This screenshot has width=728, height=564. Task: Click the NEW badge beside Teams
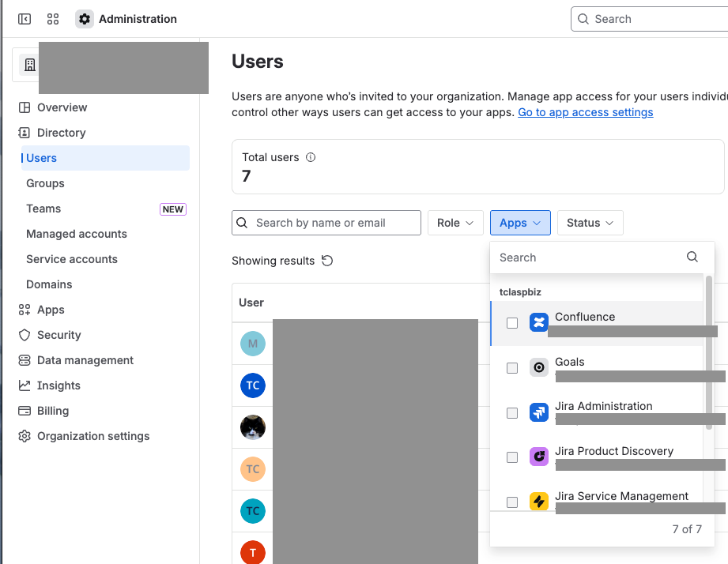pos(173,209)
